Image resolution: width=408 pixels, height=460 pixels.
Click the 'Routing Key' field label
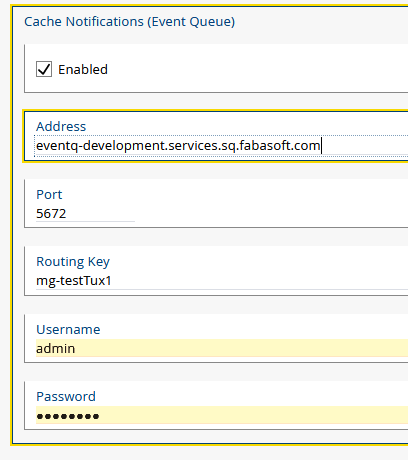pyautogui.click(x=73, y=262)
